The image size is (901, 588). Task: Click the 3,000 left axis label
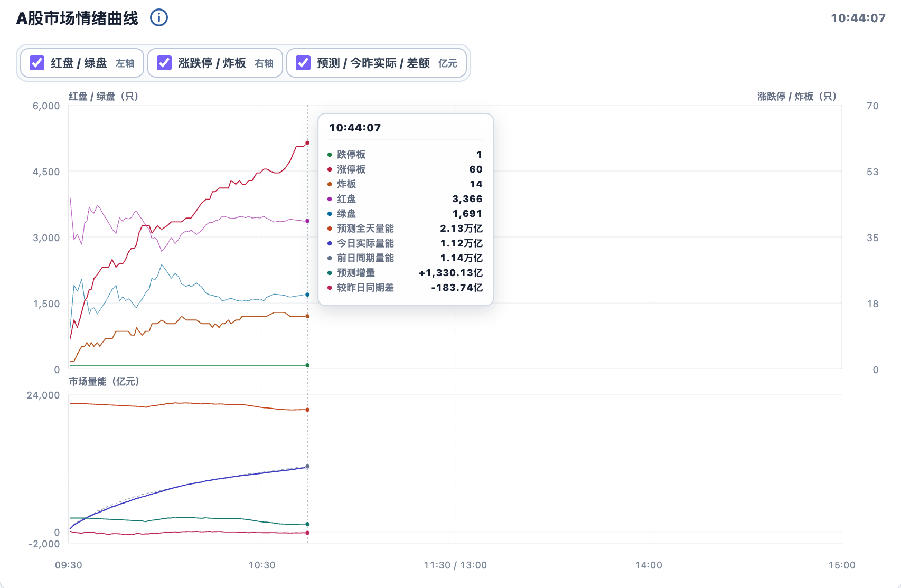click(46, 238)
